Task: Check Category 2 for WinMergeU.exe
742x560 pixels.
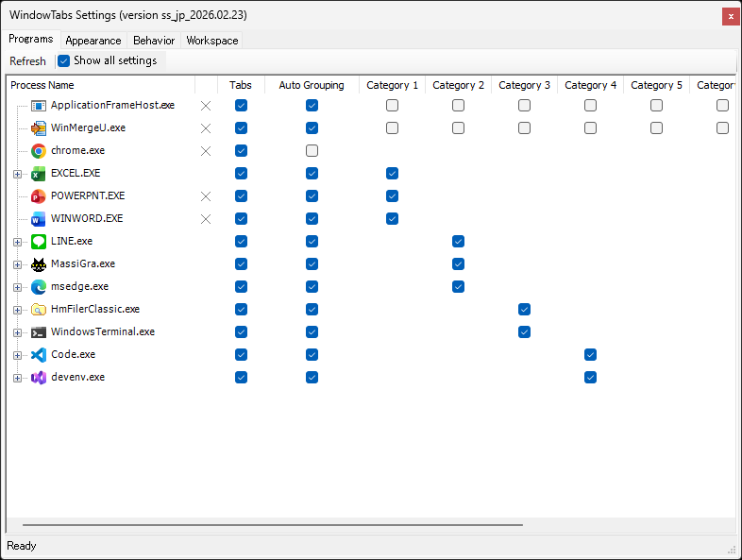Action: click(x=458, y=127)
